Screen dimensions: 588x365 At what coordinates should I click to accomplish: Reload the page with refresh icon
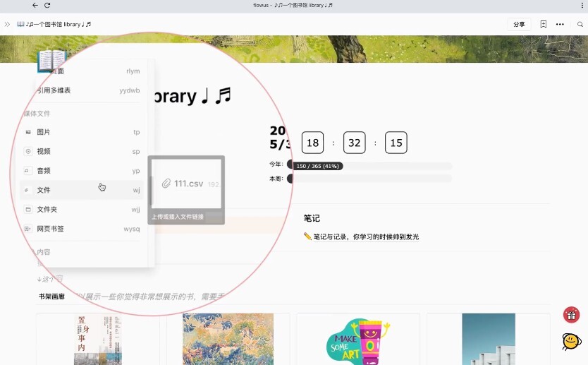pyautogui.click(x=47, y=5)
